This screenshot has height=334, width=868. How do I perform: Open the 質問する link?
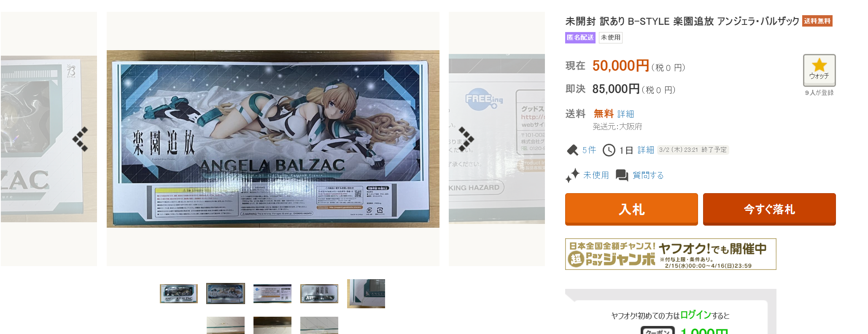pos(648,175)
